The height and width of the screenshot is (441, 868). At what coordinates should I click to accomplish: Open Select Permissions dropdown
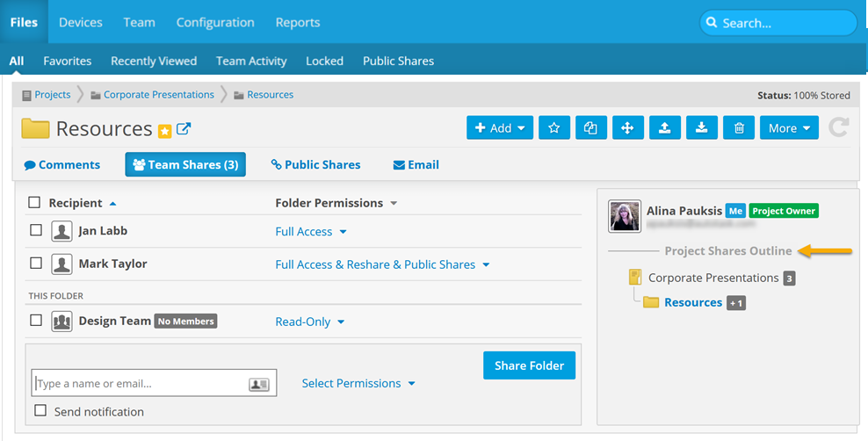358,384
